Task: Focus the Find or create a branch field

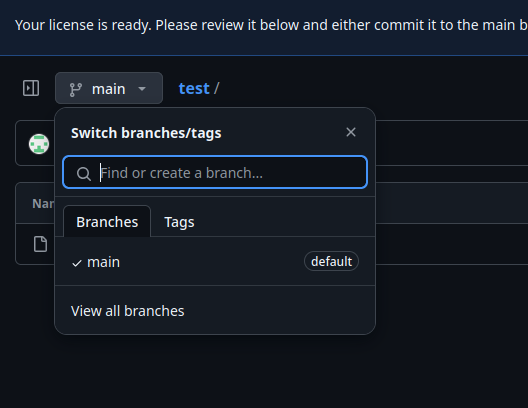Action: click(215, 172)
